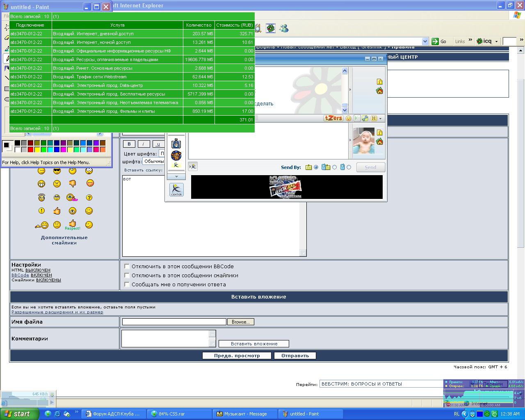Insert the sunglasses smiley into the post

(x=57, y=171)
